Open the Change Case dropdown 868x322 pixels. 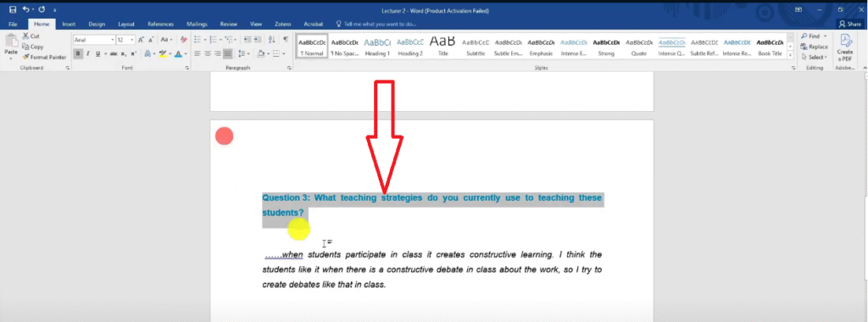click(167, 40)
